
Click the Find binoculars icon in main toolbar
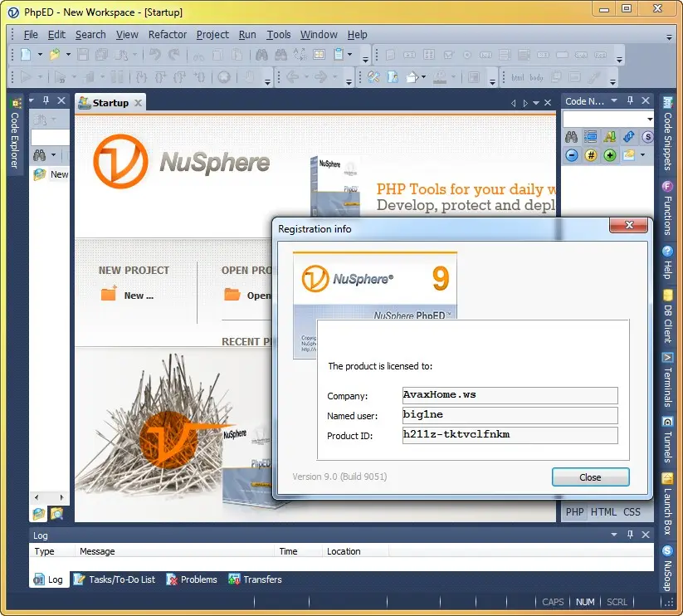click(261, 55)
